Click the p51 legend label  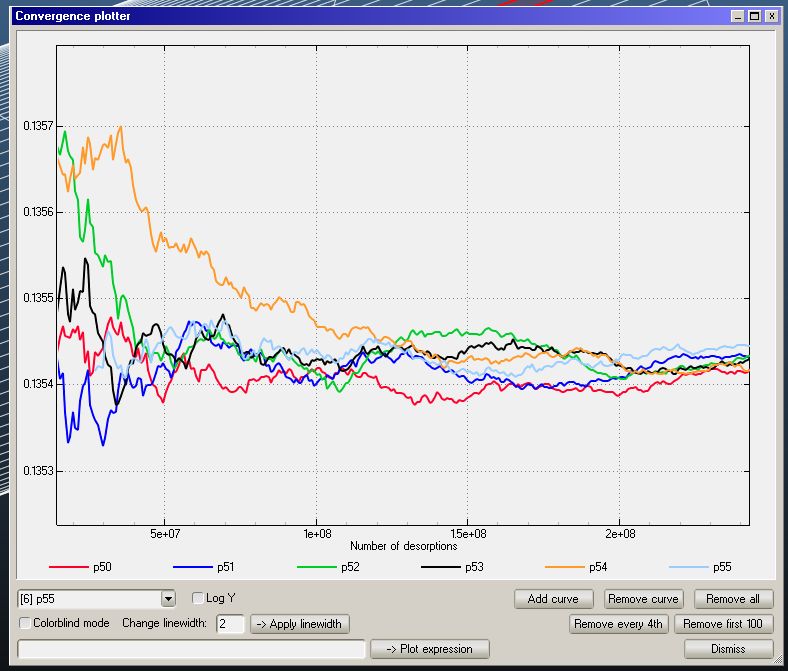coord(226,567)
